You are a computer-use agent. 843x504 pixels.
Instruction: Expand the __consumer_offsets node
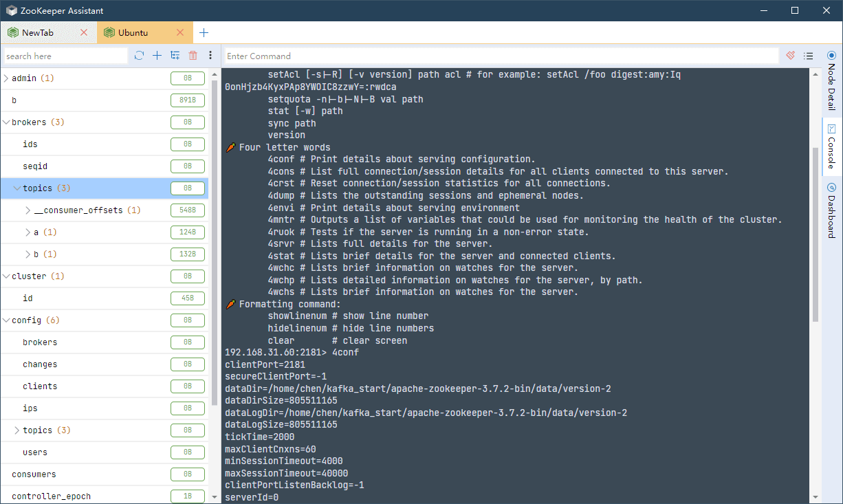[x=28, y=210]
